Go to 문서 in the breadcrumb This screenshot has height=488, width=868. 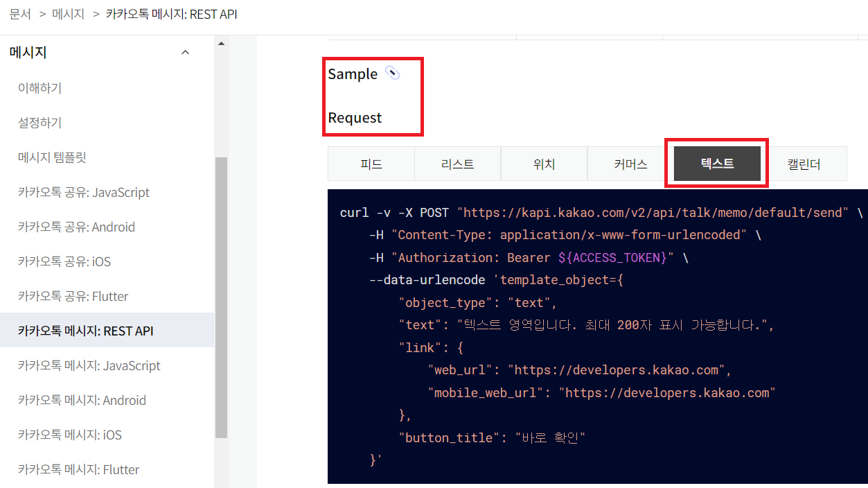click(x=20, y=14)
